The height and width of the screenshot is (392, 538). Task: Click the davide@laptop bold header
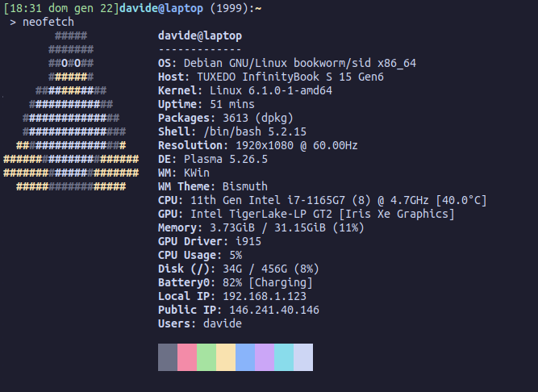coord(200,36)
